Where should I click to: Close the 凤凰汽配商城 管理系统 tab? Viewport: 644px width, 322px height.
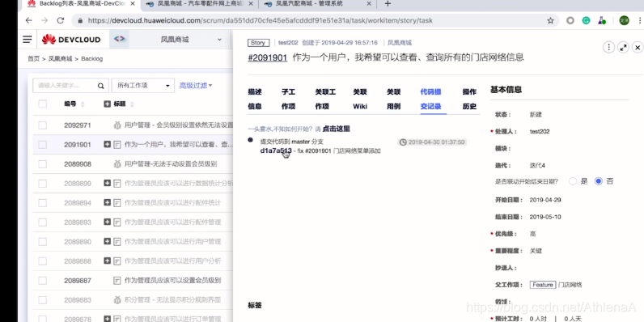click(x=368, y=4)
